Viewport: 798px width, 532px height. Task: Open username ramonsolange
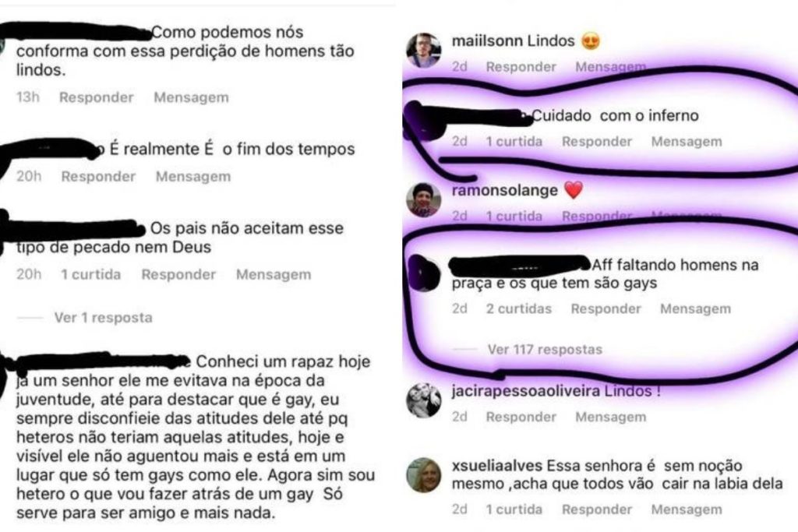click(504, 190)
